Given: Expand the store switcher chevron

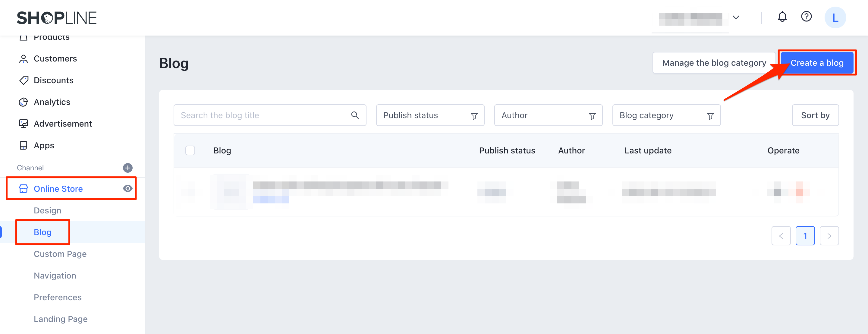Looking at the screenshot, I should [x=736, y=17].
